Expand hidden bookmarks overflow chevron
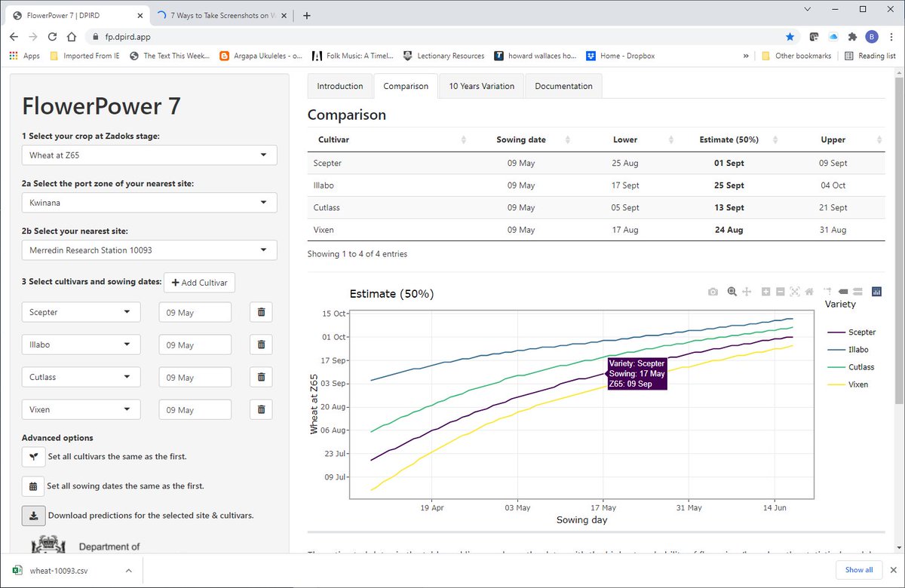The image size is (905, 588). [746, 56]
